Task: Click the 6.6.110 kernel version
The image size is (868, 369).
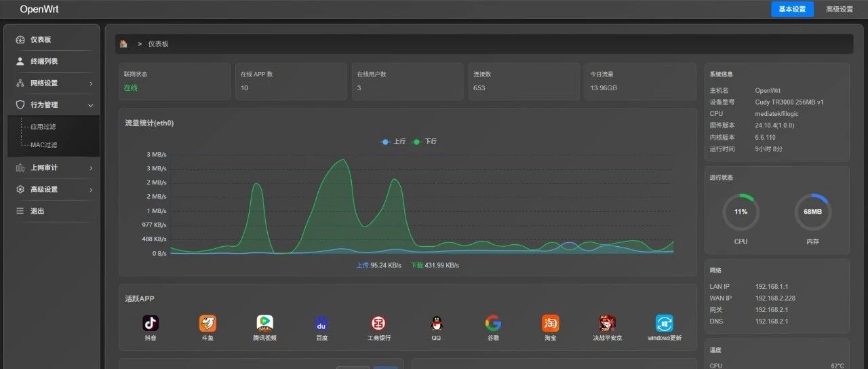Action: [765, 137]
